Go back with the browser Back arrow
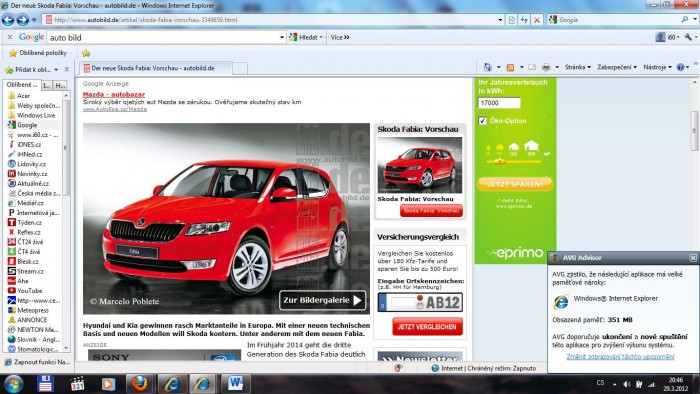Viewport: 700px width, 394px height. click(x=8, y=20)
